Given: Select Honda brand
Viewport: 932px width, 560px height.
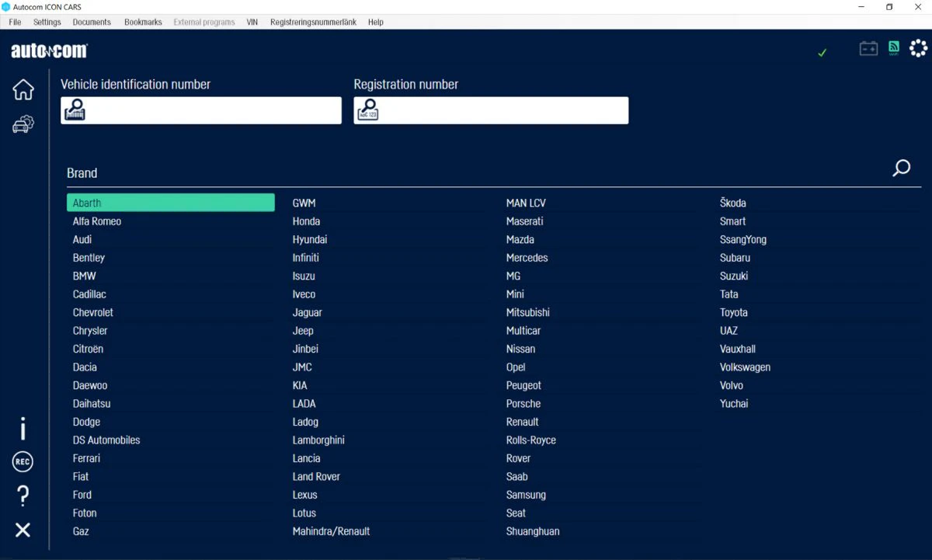Looking at the screenshot, I should [306, 221].
